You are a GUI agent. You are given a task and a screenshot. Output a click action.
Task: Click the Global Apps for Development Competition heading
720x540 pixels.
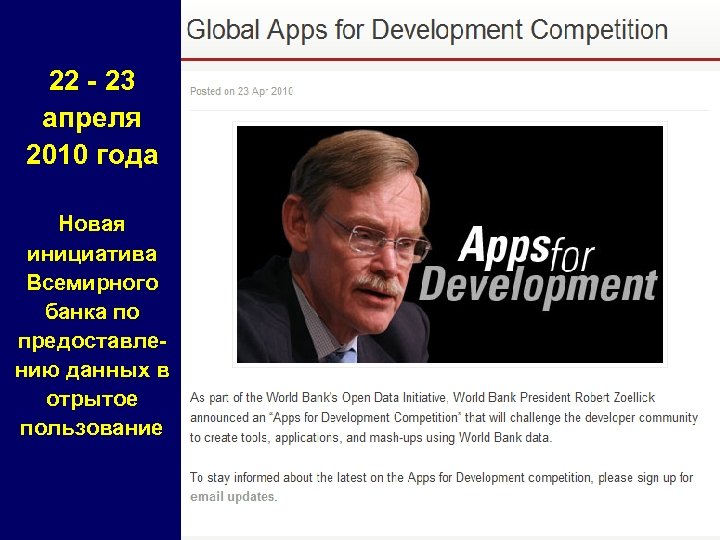pos(427,30)
